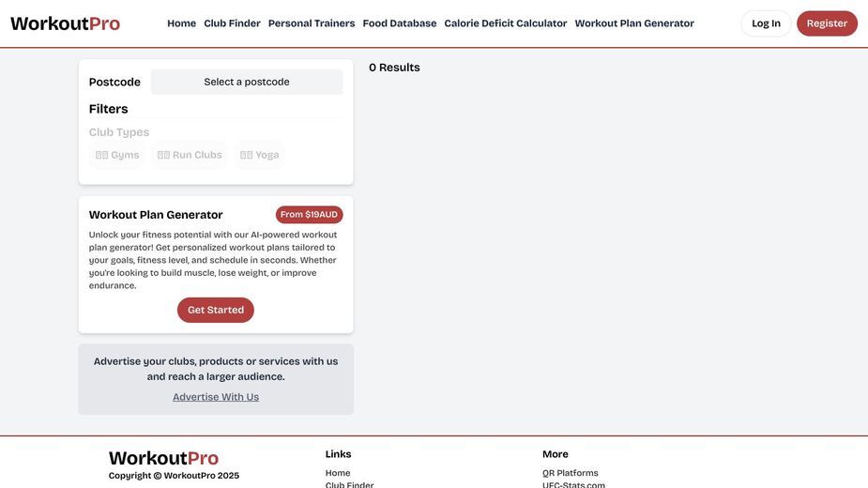
Task: Click the Workout Plan Generator card heading
Action: point(156,215)
